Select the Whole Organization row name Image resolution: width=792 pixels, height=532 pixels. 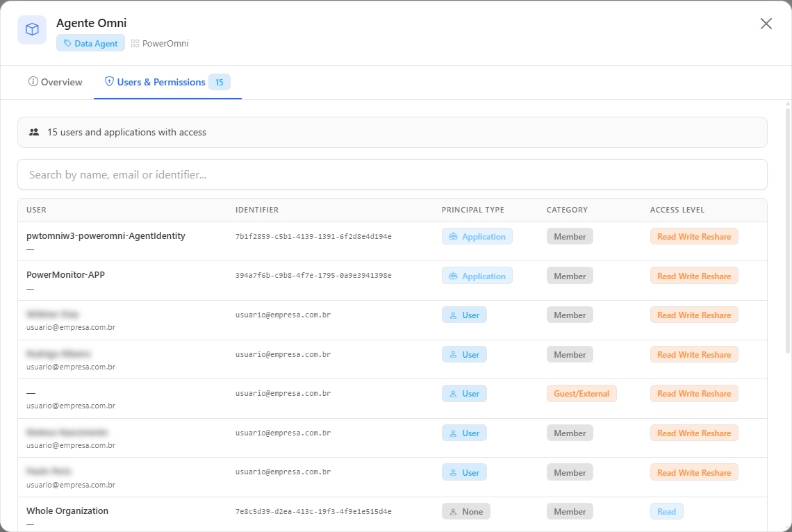click(x=67, y=510)
